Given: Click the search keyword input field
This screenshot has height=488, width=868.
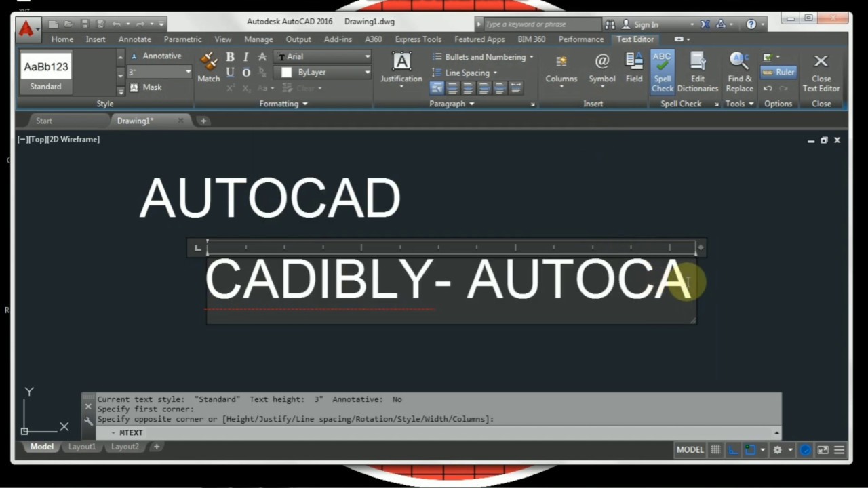Looking at the screenshot, I should point(541,24).
